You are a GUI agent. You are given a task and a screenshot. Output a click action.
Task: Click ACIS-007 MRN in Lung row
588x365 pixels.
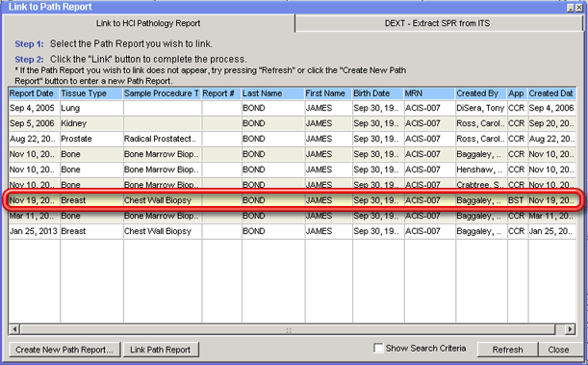click(x=430, y=108)
